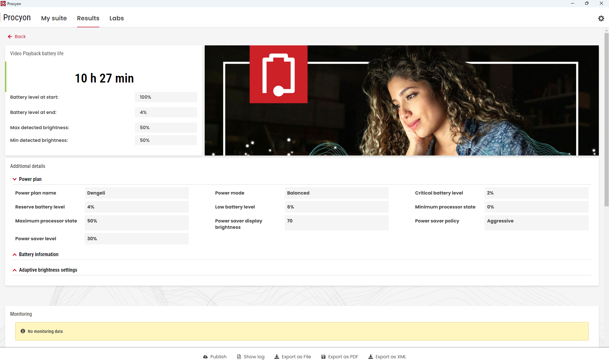Click the vertical scrollbar thumb
Screen dimensions: 609x364
(606, 119)
